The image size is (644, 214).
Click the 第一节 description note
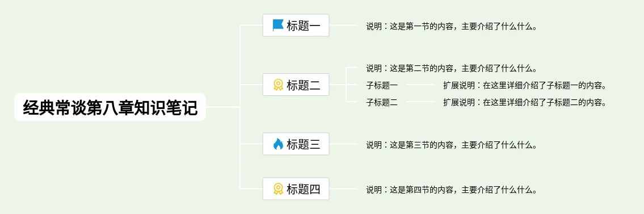pos(452,27)
